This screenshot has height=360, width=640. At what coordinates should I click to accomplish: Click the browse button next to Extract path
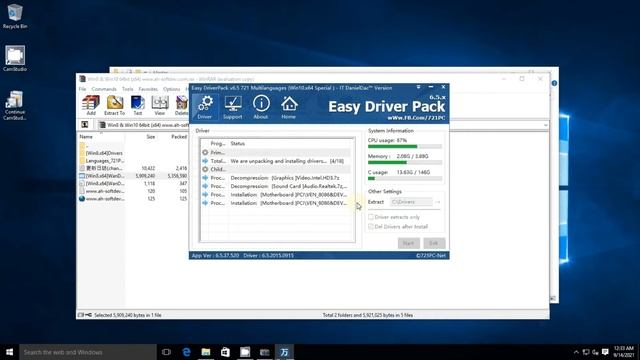click(438, 202)
